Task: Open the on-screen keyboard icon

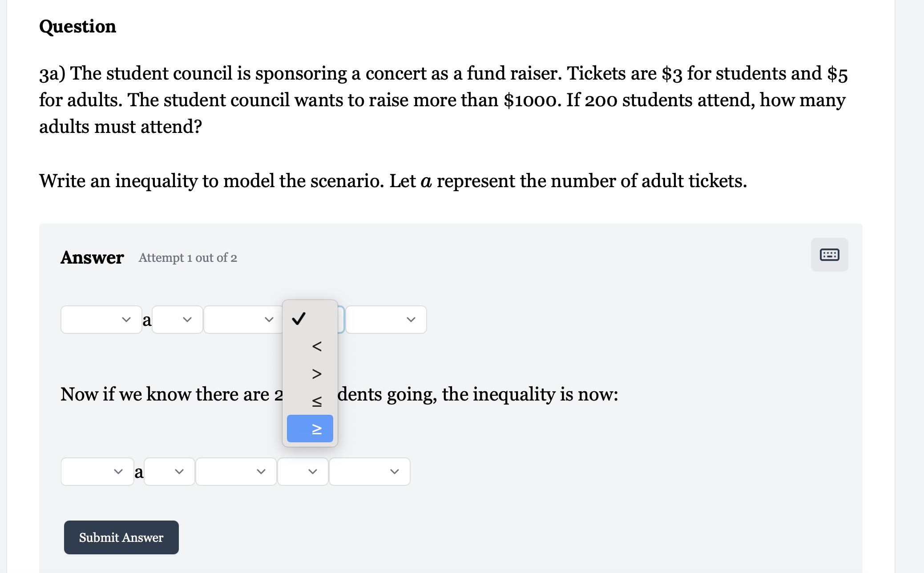Action: point(830,254)
